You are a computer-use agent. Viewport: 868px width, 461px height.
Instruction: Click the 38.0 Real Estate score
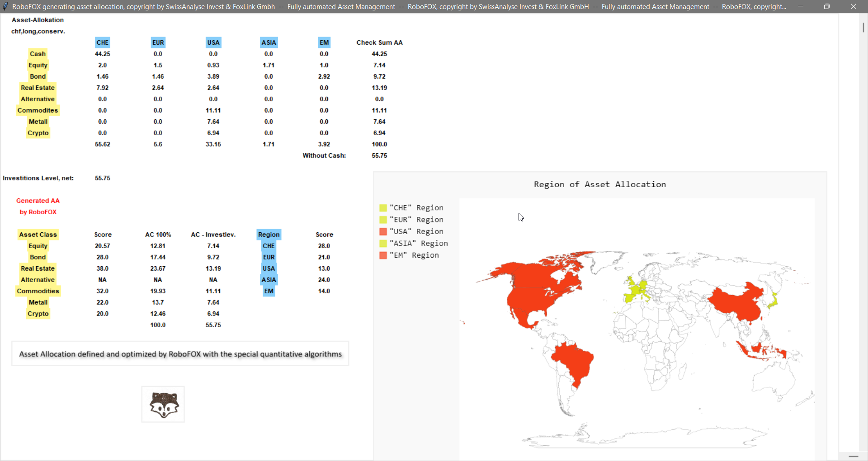(x=103, y=268)
